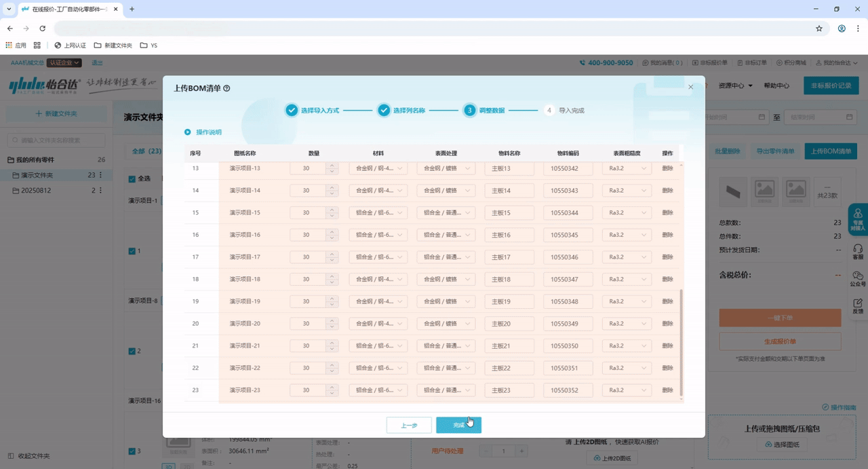Open a new browser tab

132,9
